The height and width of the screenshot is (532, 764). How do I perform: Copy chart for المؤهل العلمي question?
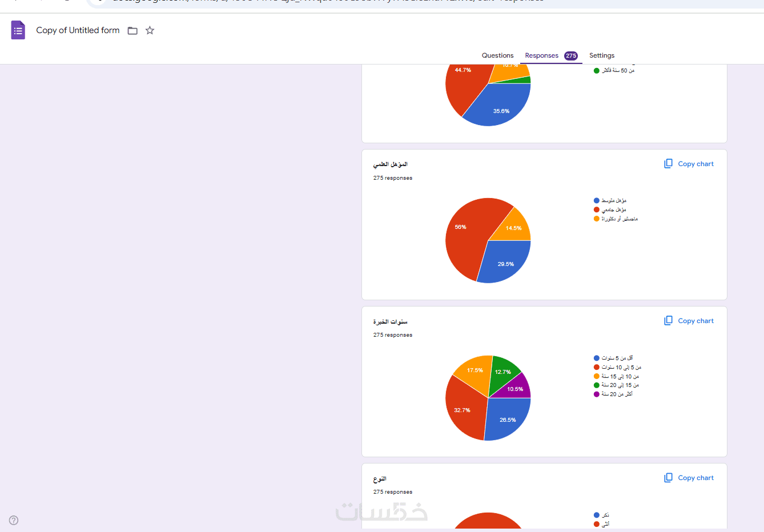[689, 164]
